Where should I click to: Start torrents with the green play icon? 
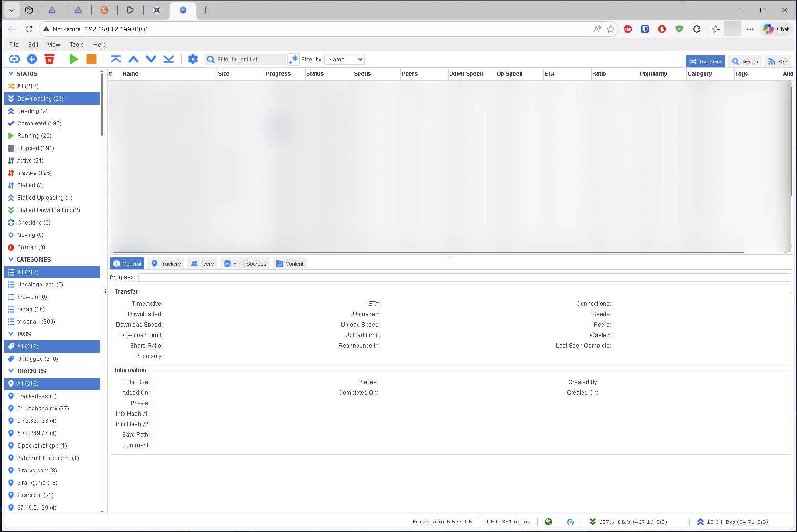coord(73,59)
